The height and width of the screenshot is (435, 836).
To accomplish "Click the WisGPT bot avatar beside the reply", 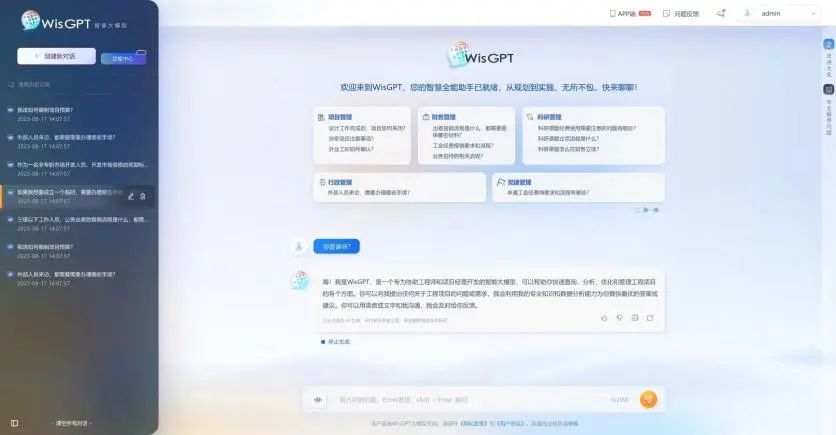I will click(299, 280).
